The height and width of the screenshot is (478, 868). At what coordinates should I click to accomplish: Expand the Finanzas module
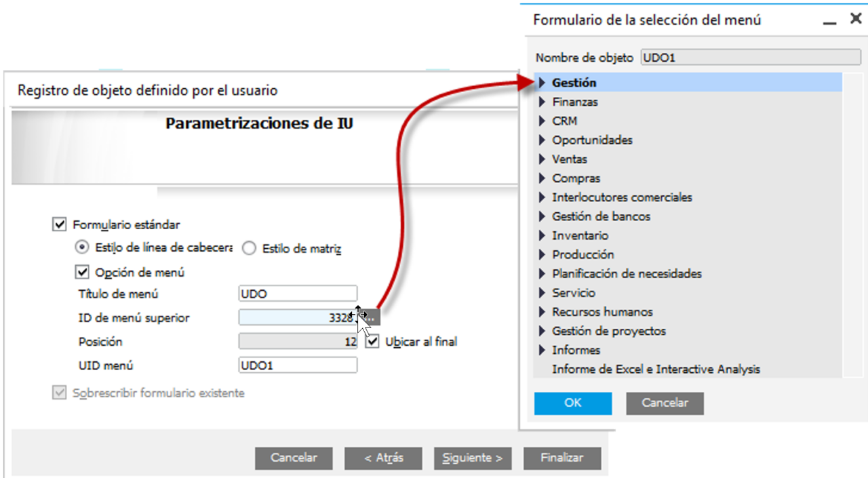[x=542, y=102]
